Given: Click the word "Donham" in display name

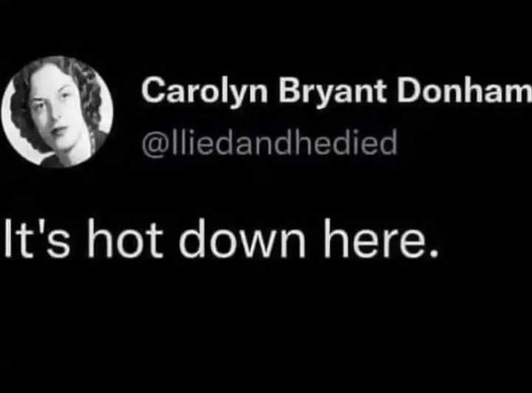Looking at the screenshot, I should point(465,90).
